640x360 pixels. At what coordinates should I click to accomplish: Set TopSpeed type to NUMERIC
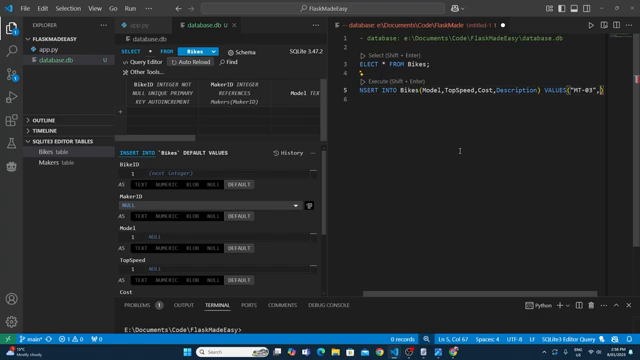(167, 280)
